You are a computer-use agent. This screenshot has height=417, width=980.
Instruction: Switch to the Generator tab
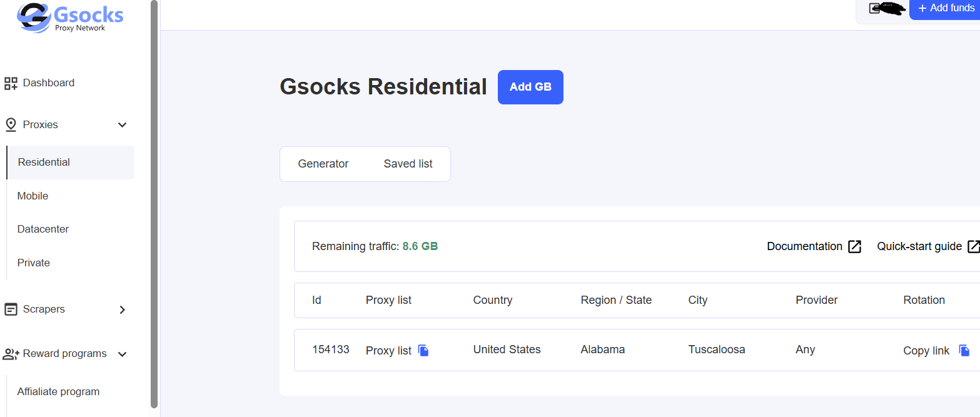point(323,164)
